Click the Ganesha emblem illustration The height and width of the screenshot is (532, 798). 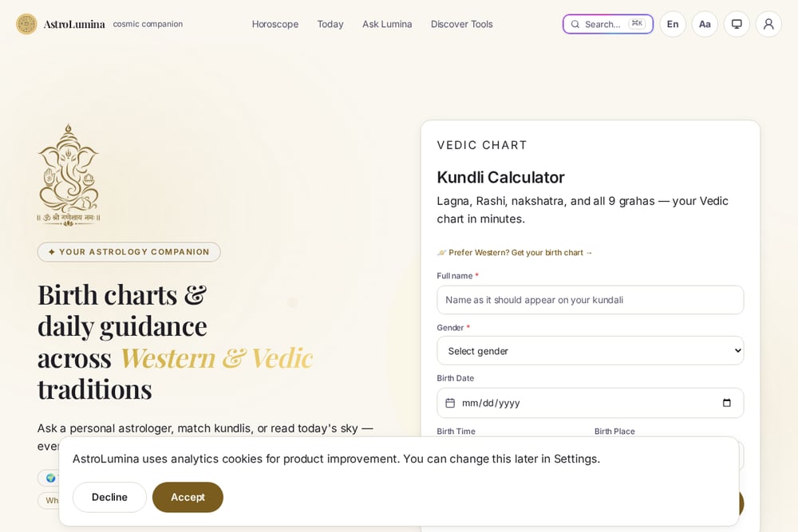68,175
